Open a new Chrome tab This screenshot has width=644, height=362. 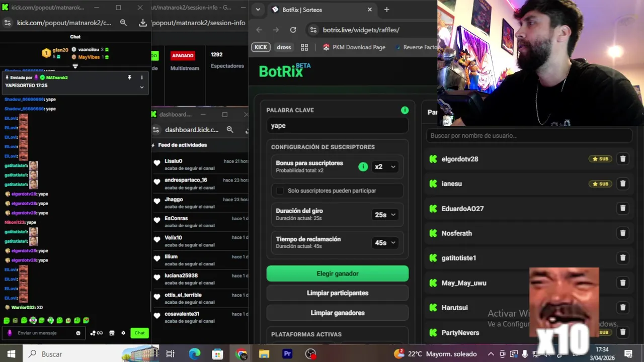pos(386,10)
